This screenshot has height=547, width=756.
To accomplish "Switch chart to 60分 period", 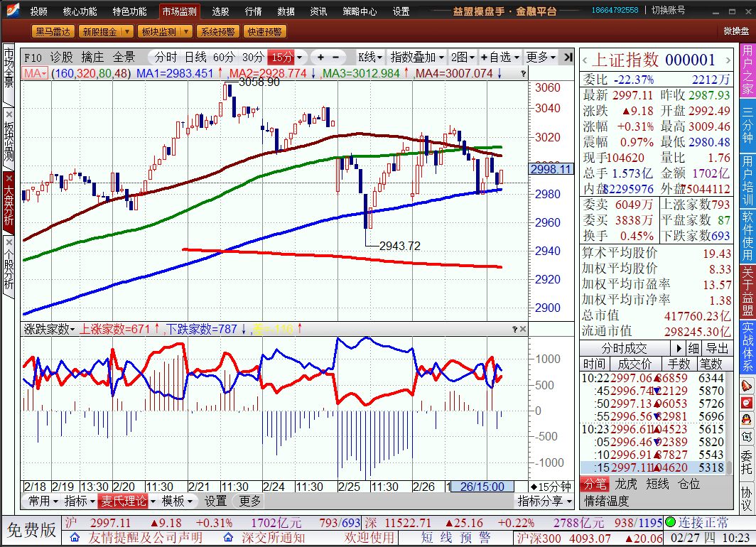I will coord(224,58).
